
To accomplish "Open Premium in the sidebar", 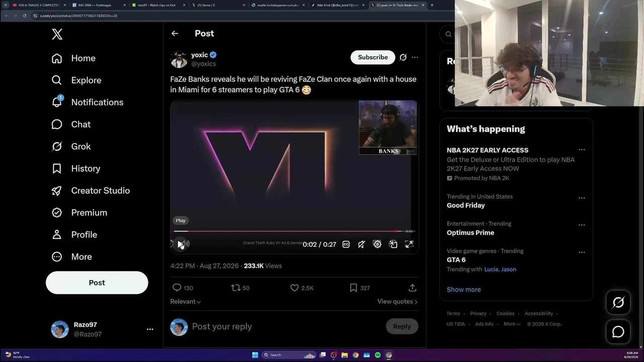I will point(79,213).
